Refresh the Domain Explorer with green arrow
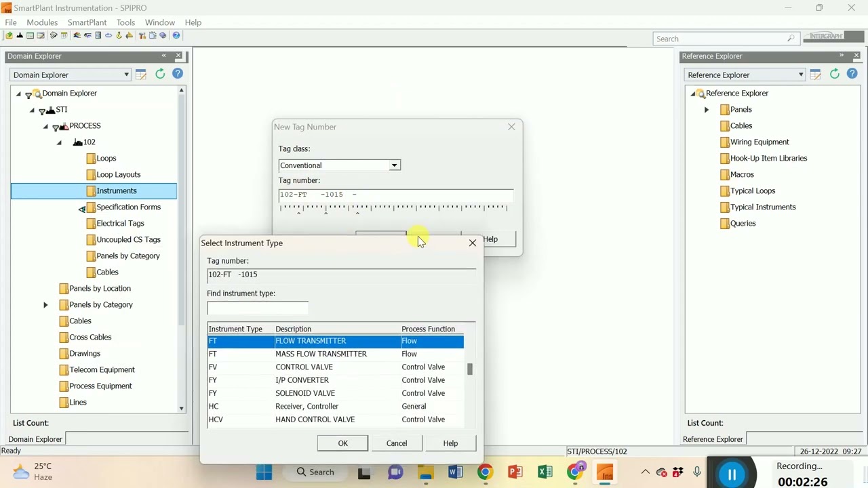Image resolution: width=868 pixels, height=488 pixels. point(160,74)
